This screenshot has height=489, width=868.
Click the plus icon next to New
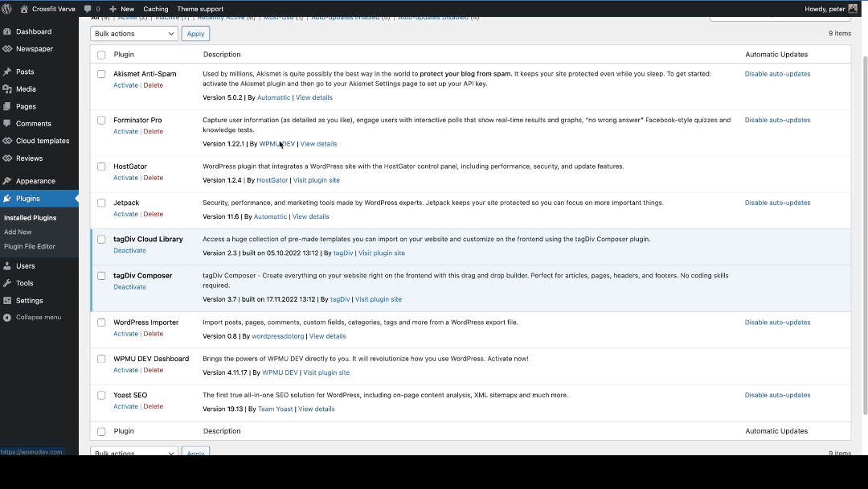113,9
